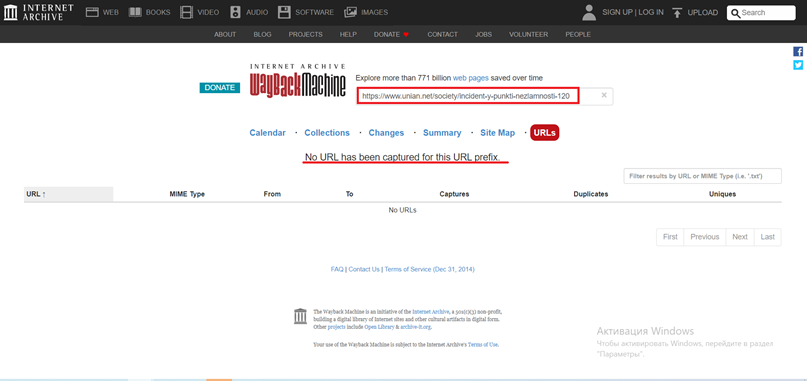
Task: Open the People page
Action: click(x=578, y=34)
